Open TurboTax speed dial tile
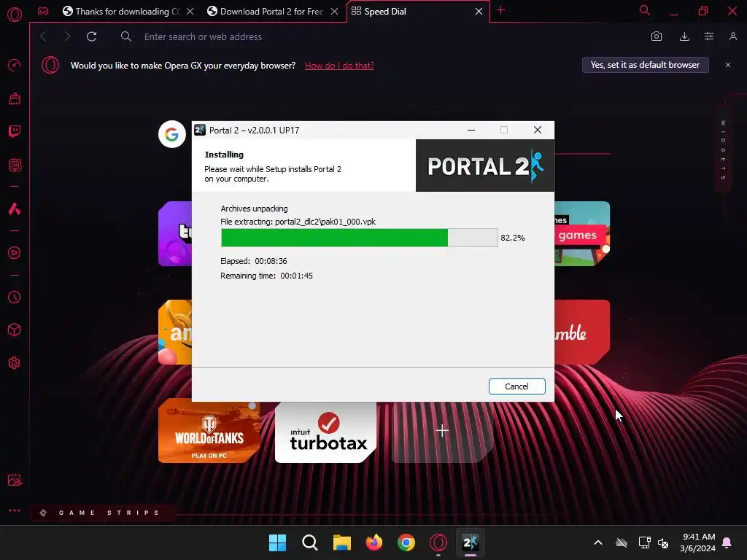 click(326, 432)
